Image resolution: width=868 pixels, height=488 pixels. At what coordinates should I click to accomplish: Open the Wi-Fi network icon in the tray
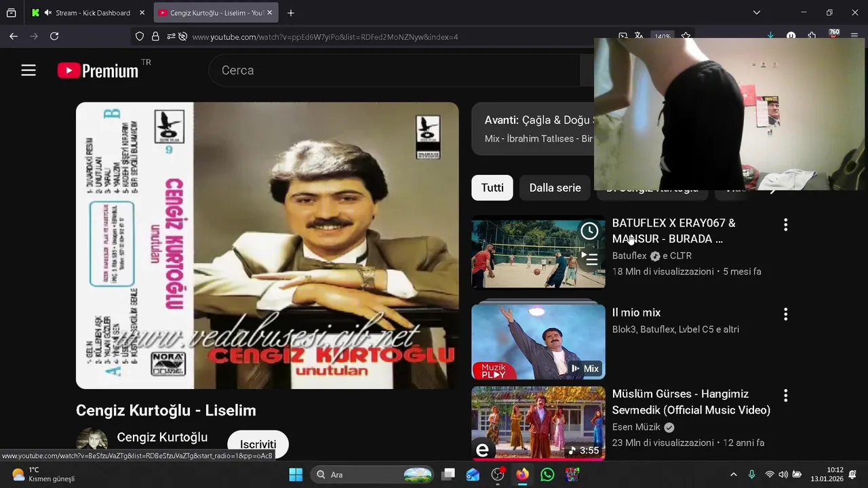coord(769,474)
